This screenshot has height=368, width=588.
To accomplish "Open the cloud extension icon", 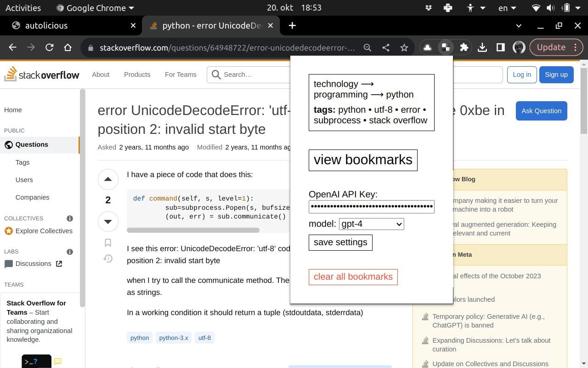I will 427,47.
